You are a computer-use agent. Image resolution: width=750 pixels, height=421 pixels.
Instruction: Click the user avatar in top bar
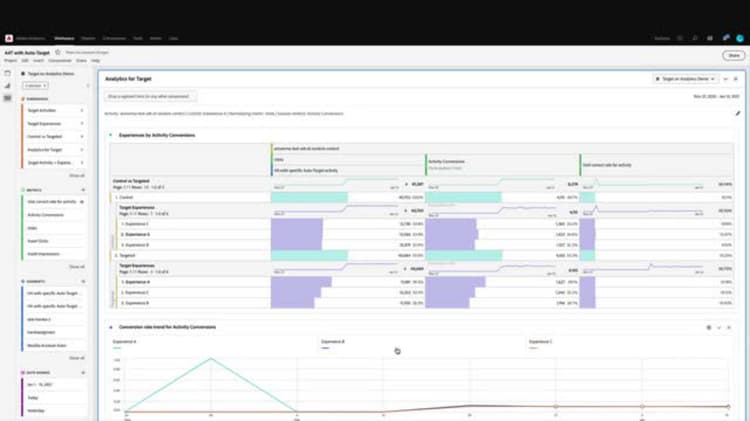click(739, 38)
